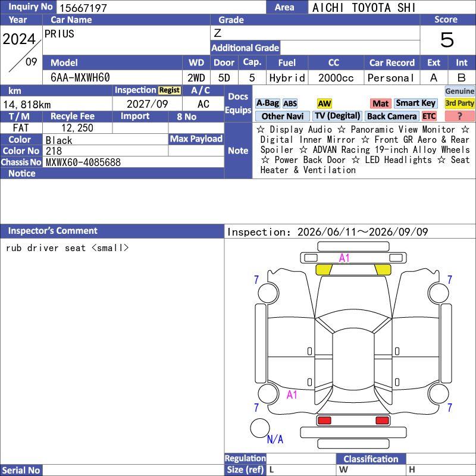The height and width of the screenshot is (476, 476).
Task: Click the yellow AW badge
Action: 324,104
